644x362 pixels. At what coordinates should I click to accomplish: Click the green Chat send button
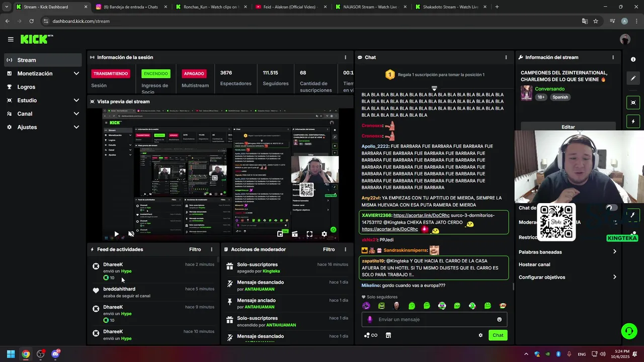coord(498,335)
